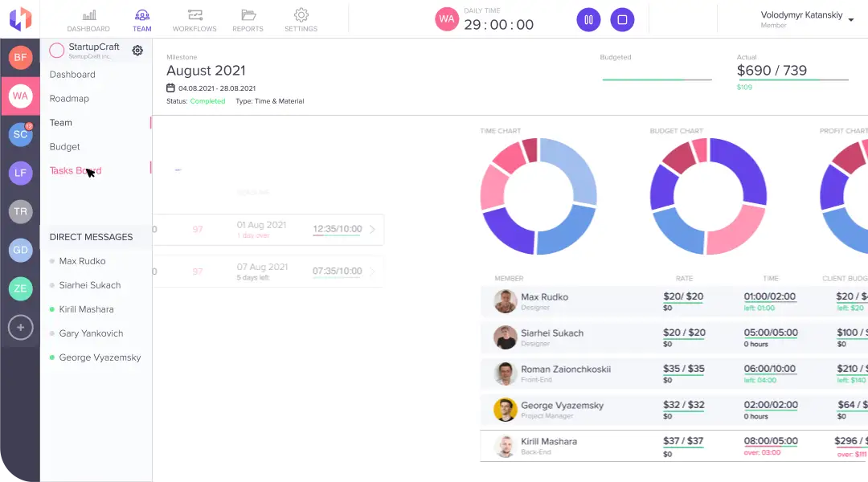Open the Settings gear in top navigation
This screenshot has width=868, height=482.
pos(301,15)
